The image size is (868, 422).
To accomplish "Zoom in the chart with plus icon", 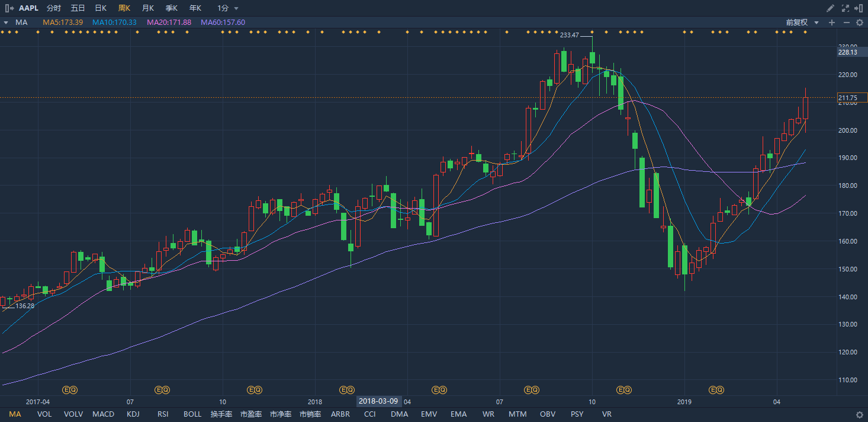I will coord(832,23).
